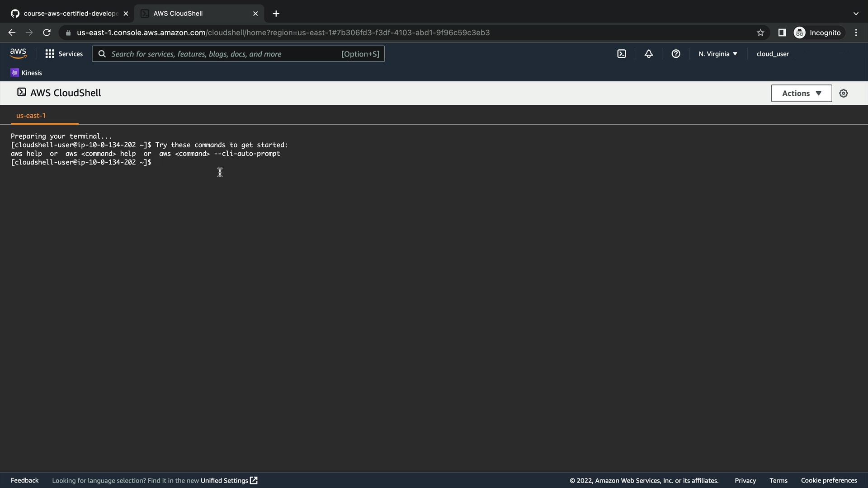The image size is (868, 488).
Task: Select the us-east-1 terminal tab
Action: coord(31,116)
